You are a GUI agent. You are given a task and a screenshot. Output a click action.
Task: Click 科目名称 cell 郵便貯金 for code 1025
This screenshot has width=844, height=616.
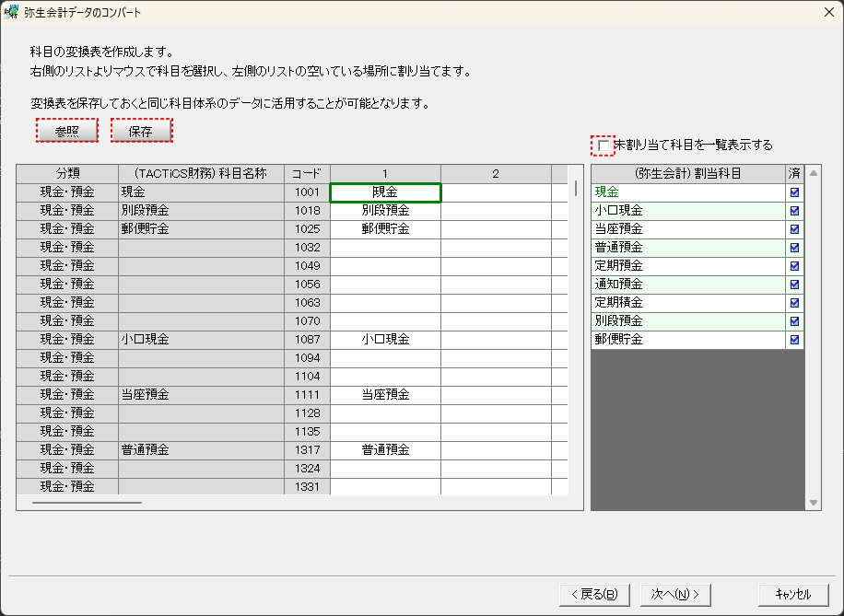[201, 229]
